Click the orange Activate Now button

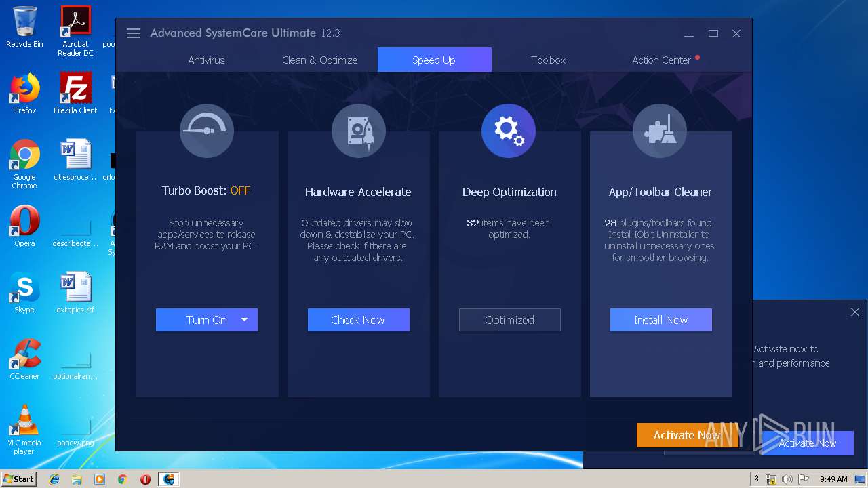coord(687,435)
